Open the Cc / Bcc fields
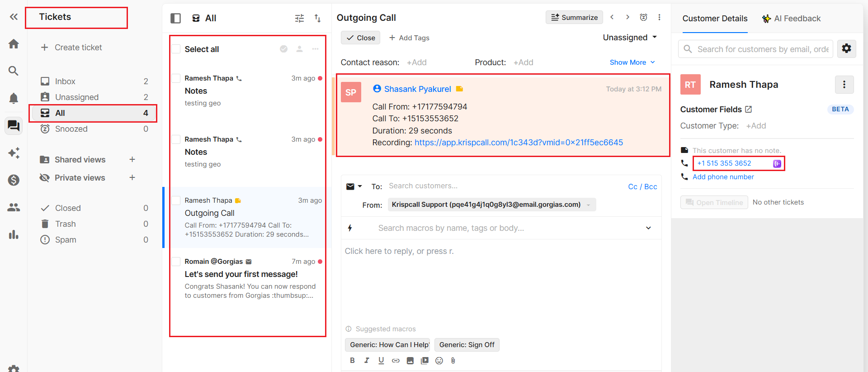 coord(642,186)
